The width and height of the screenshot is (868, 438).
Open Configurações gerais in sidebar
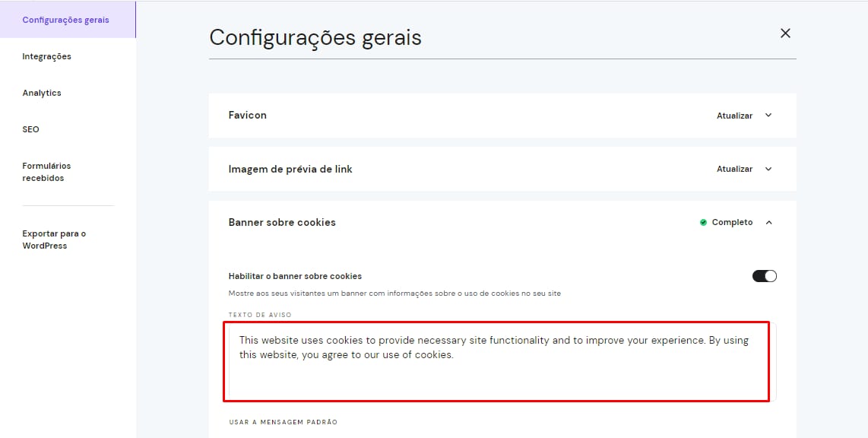point(65,20)
